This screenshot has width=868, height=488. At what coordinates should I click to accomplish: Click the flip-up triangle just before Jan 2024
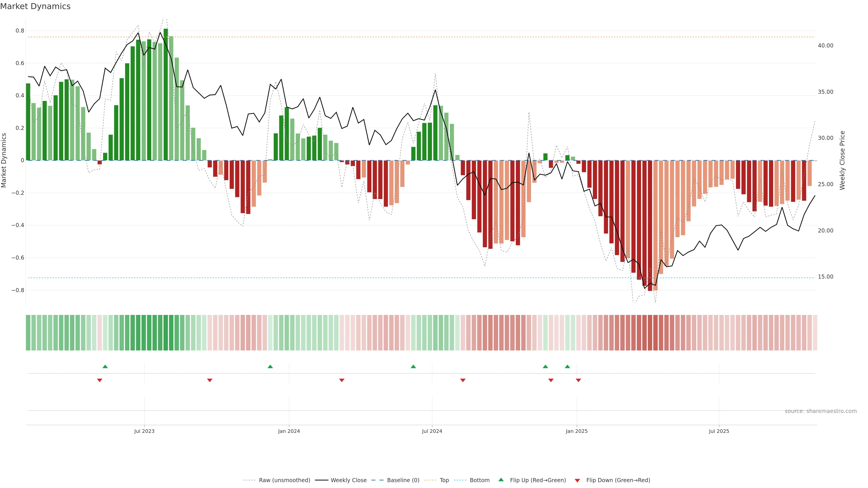pyautogui.click(x=270, y=366)
